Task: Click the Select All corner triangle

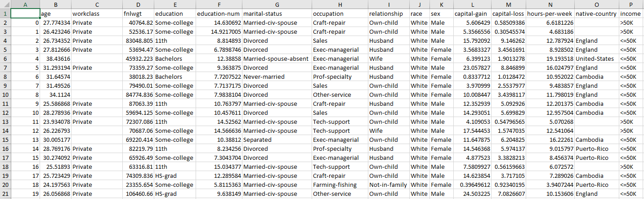Action: (5, 5)
